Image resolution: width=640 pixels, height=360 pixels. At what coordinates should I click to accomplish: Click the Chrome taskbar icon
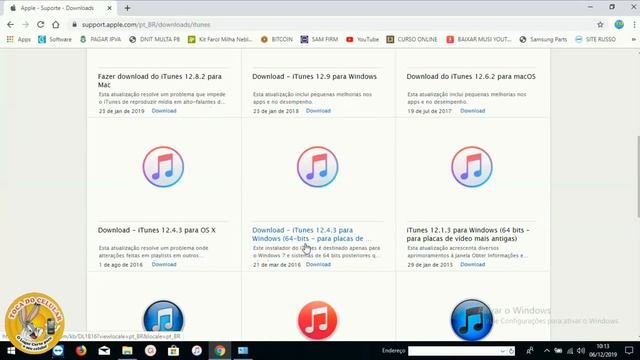220,351
